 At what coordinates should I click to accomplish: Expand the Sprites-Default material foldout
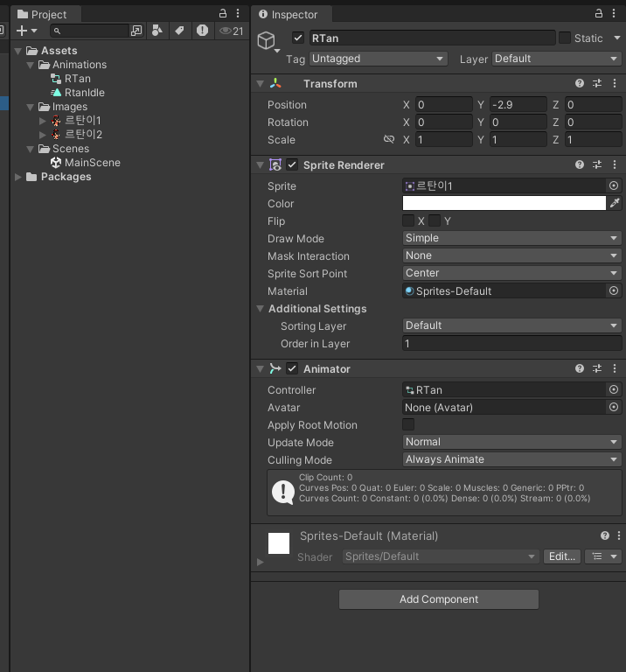[x=260, y=562]
